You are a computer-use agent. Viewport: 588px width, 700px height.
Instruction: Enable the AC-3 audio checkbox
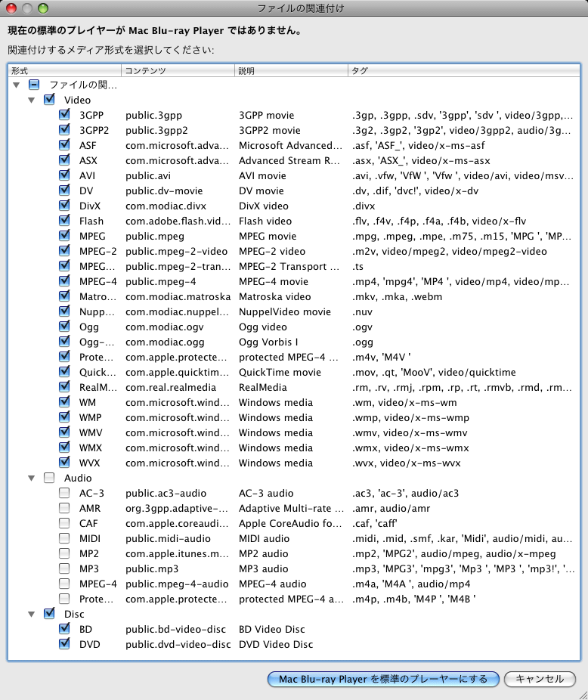[x=64, y=493]
